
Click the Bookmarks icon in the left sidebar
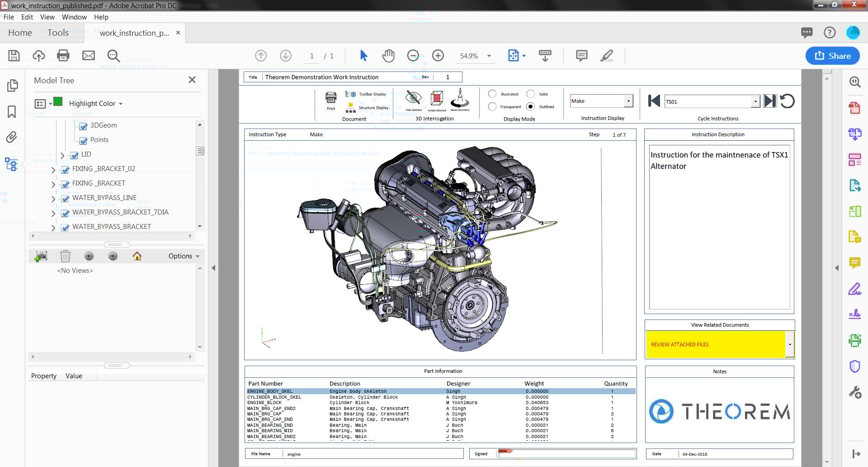(12, 112)
